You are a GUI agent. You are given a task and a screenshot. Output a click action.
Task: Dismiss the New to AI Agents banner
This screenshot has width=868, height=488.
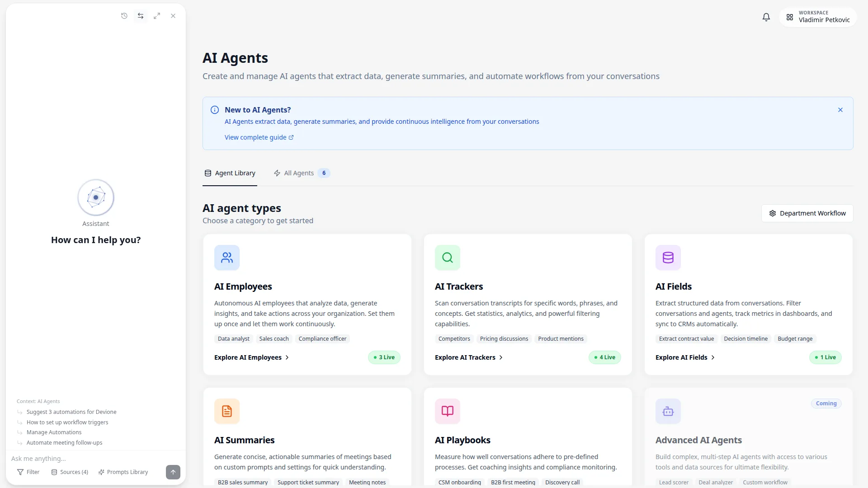click(840, 110)
